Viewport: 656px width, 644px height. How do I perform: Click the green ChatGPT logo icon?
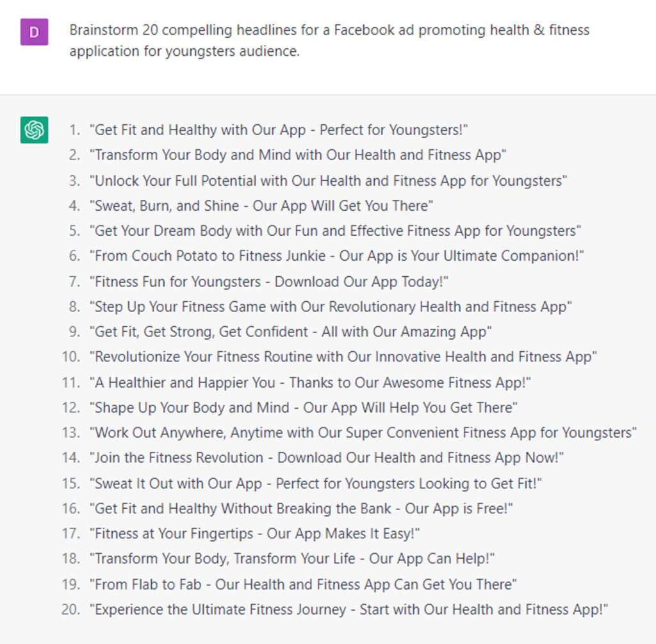(34, 130)
